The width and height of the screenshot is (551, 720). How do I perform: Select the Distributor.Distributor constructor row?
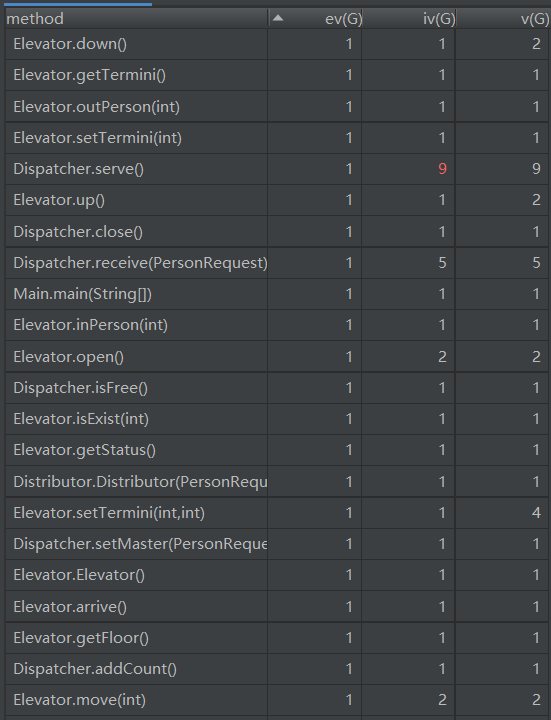278,482
